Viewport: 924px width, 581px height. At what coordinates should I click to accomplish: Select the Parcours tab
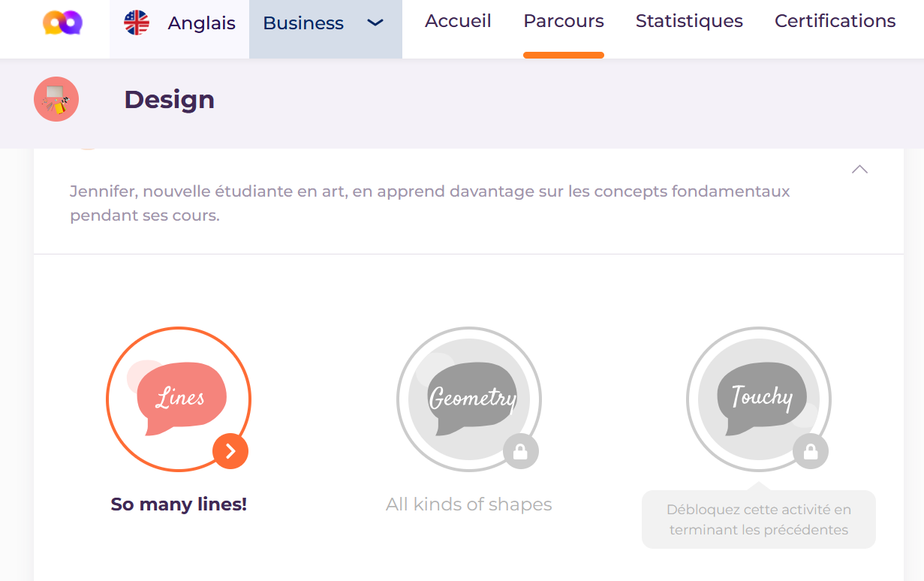click(564, 21)
